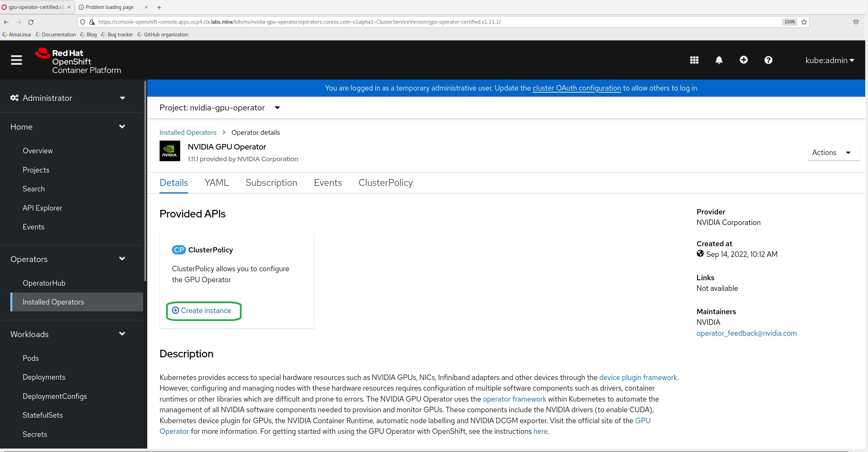868x452 pixels.
Task: Open the Documentation bookmark
Action: point(56,35)
